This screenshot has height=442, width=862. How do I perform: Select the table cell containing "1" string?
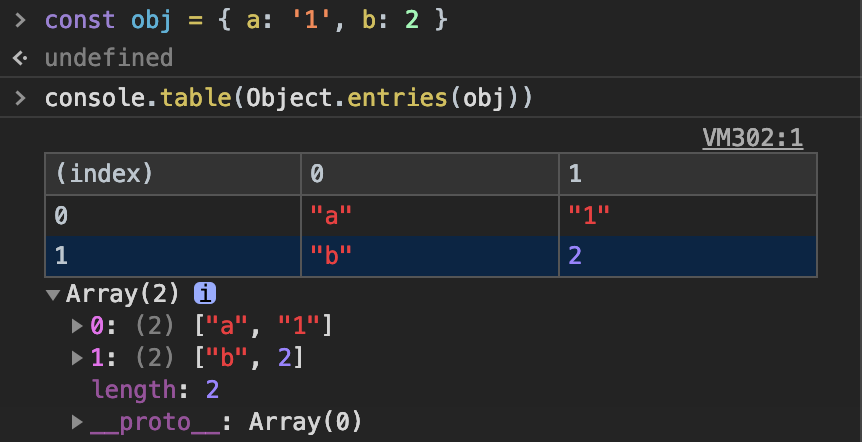[688, 216]
